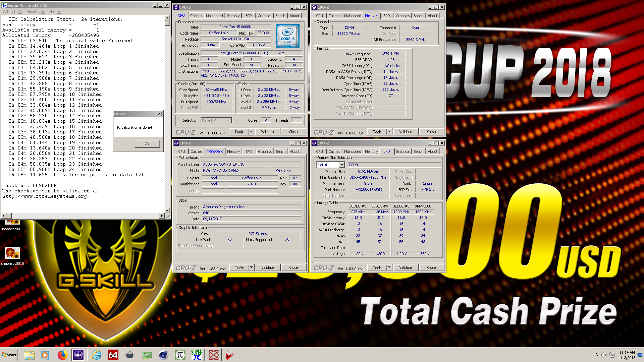This screenshot has width=644, height=362.
Task: Show hidden system tray icons
Action: coord(597,355)
